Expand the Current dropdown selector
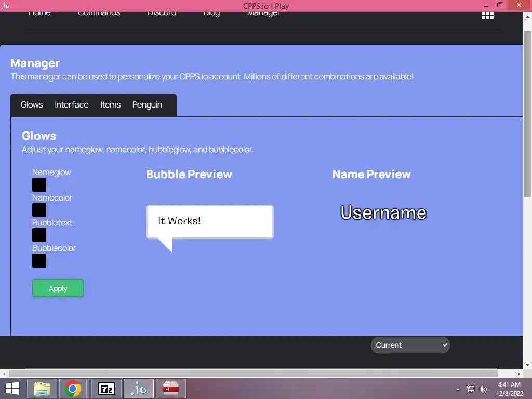This screenshot has height=399, width=532. [410, 345]
